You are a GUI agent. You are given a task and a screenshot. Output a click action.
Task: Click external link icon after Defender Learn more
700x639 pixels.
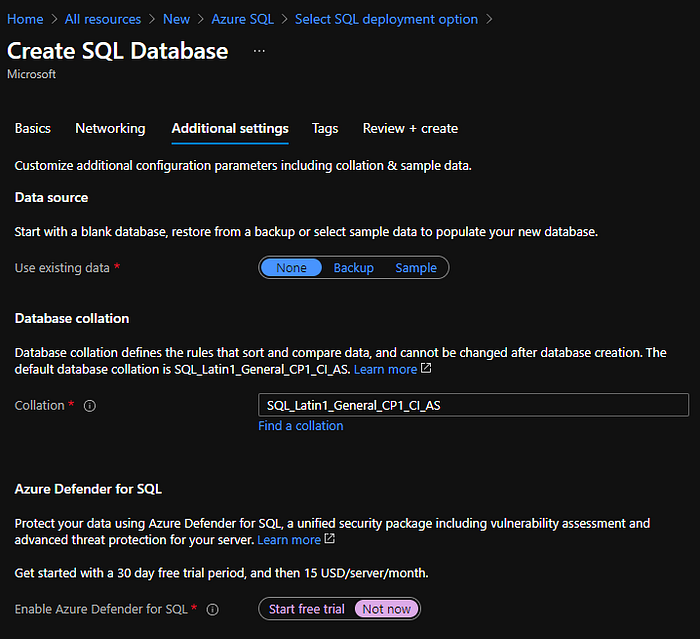point(329,539)
